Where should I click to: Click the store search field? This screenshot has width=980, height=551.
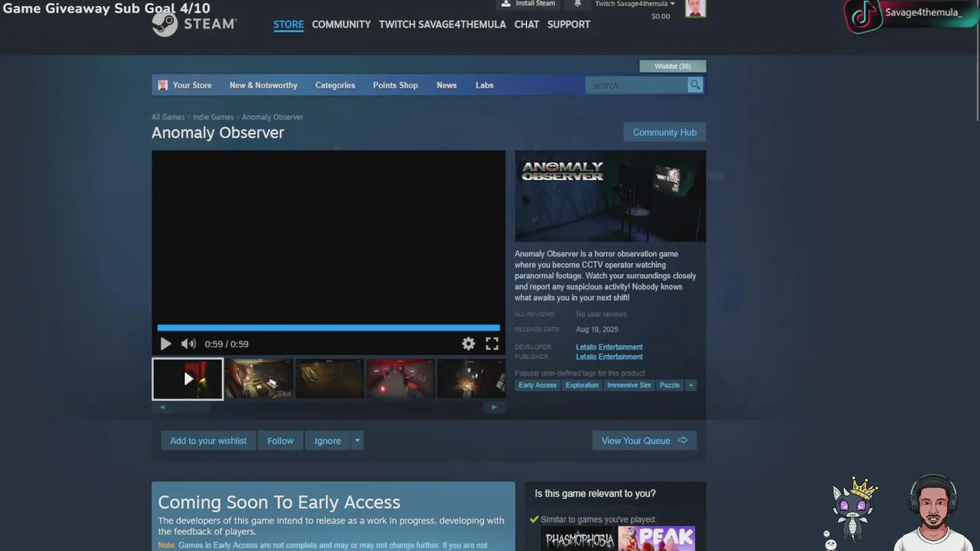[636, 85]
